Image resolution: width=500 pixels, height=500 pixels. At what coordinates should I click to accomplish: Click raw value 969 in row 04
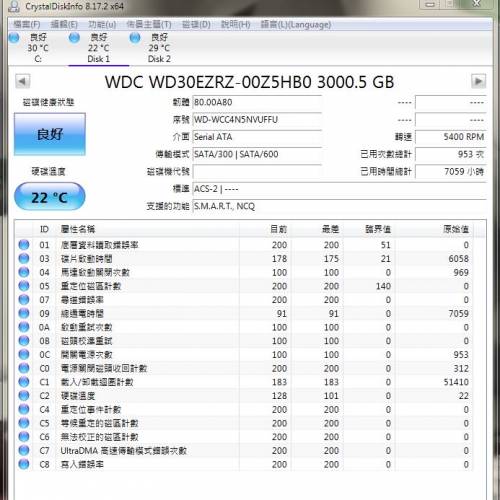(461, 272)
